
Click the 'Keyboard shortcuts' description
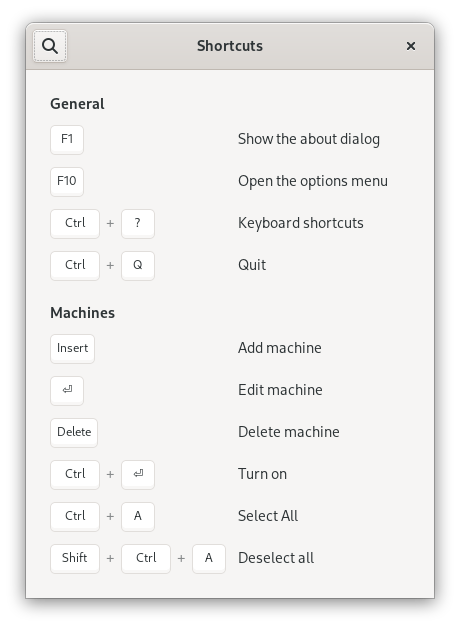tap(301, 223)
